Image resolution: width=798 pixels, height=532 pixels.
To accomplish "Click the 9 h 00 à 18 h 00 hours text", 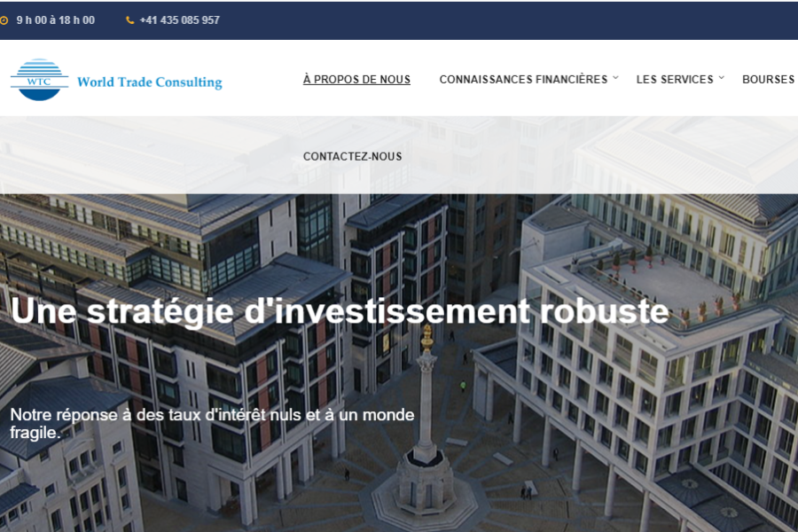I will [x=56, y=20].
